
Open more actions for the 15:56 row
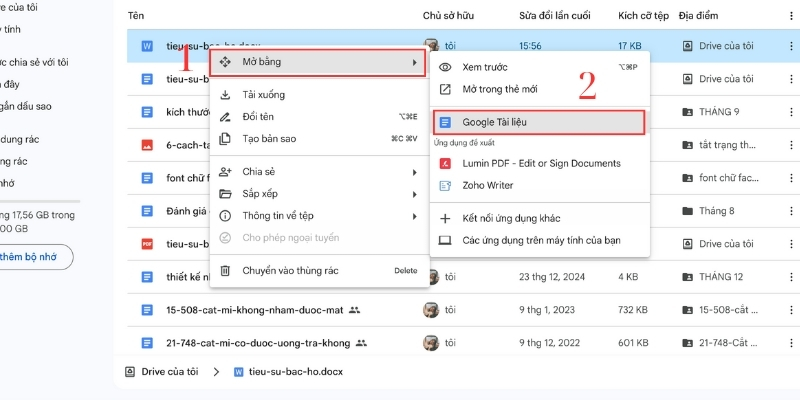[x=791, y=46]
